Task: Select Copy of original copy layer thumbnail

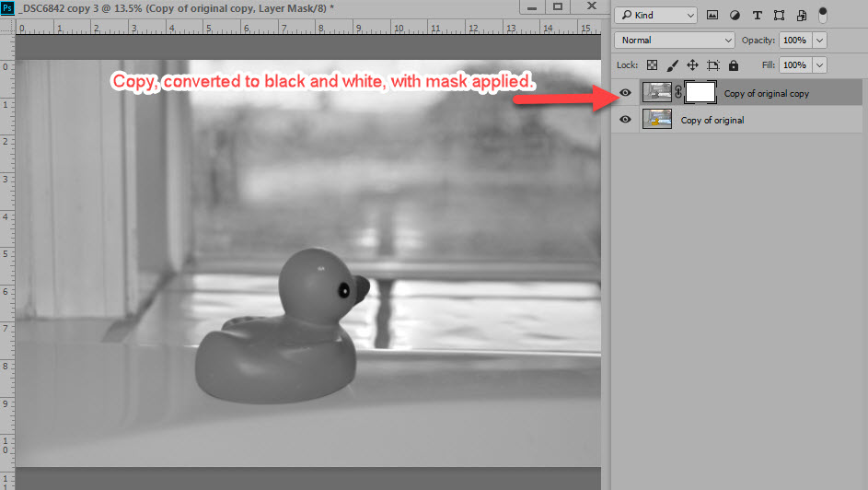Action: (657, 92)
